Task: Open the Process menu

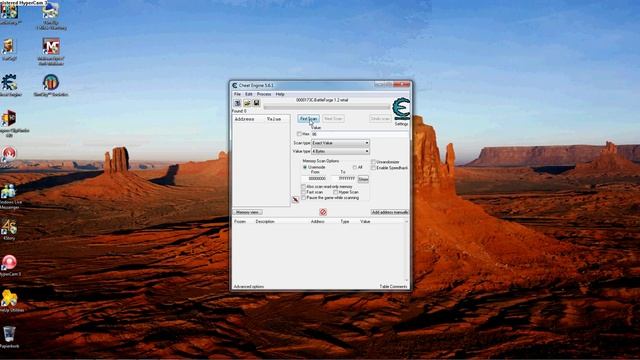Action: point(264,94)
